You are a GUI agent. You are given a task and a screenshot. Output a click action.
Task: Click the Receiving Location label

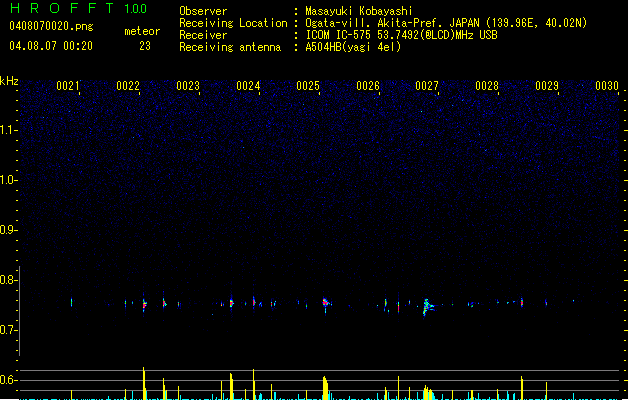(233, 23)
